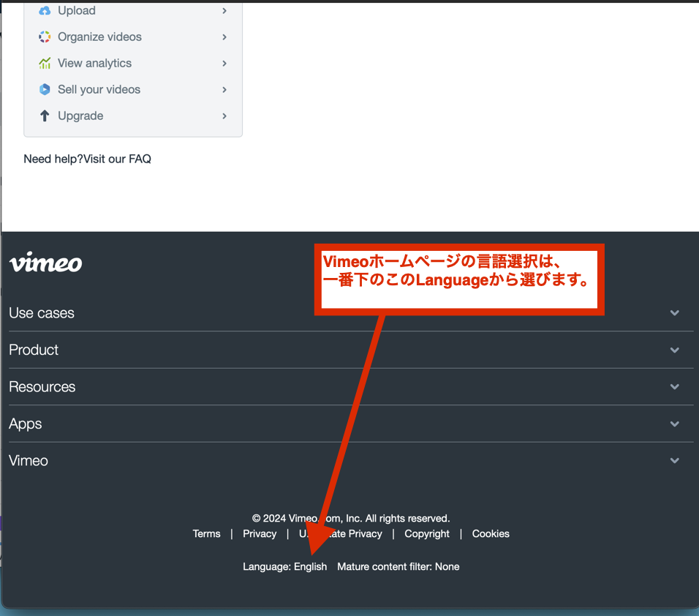Visit our FAQ help link
699x616 pixels.
(x=117, y=159)
